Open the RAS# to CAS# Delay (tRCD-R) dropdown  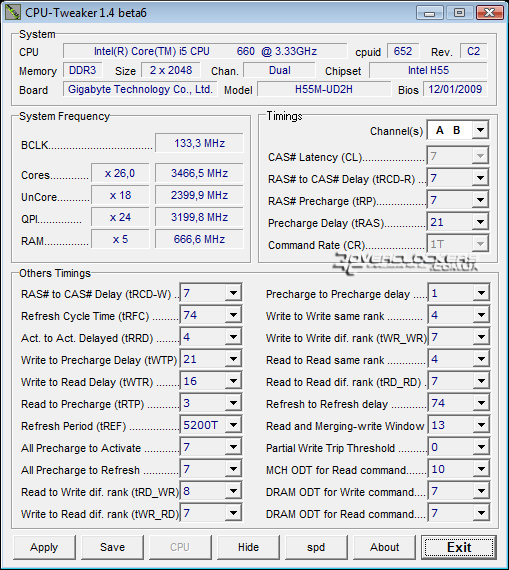480,178
